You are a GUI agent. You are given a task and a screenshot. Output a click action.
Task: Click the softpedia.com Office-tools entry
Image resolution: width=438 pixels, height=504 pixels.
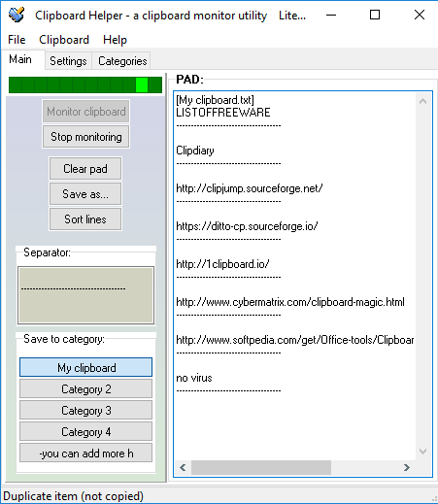coord(294,340)
